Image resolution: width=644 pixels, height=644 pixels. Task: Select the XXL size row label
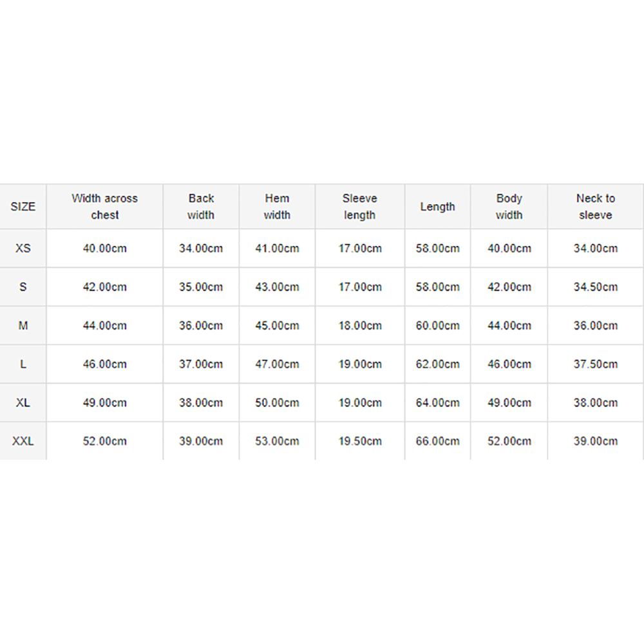coord(23,441)
